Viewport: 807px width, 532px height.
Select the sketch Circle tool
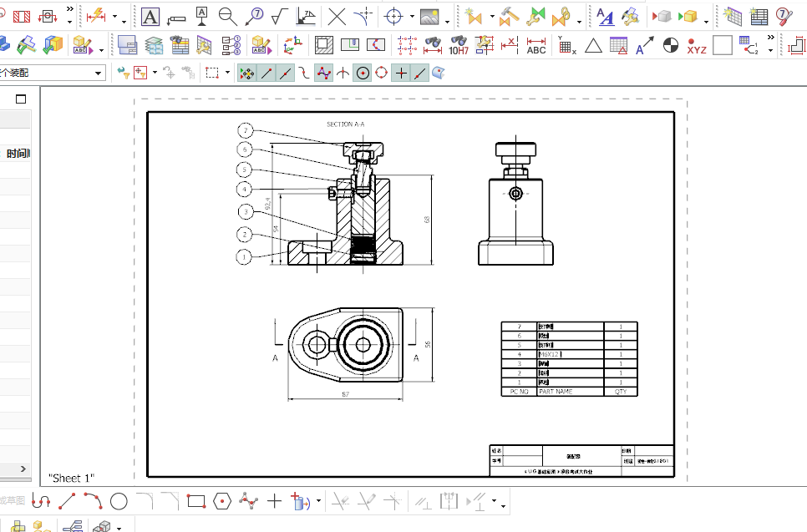point(119,500)
